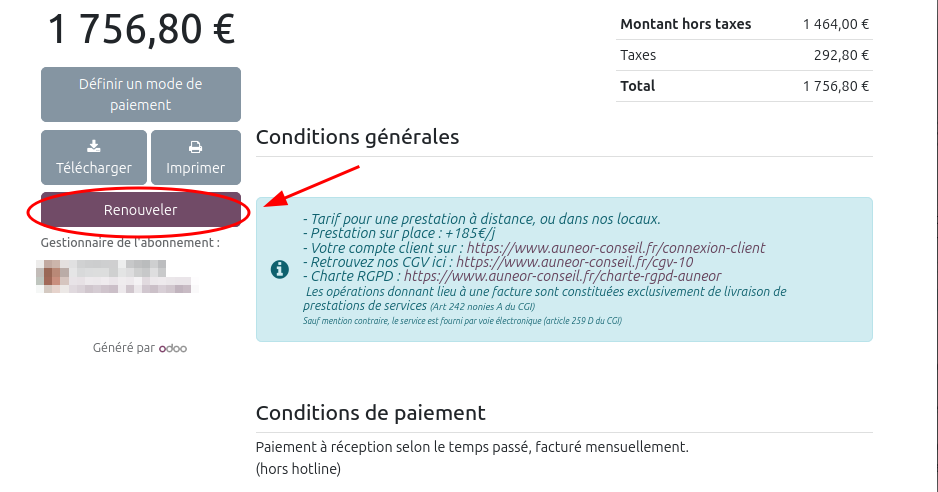938x492 pixels.
Task: Click the 1 464,00 € pre-tax amount
Action: [835, 24]
